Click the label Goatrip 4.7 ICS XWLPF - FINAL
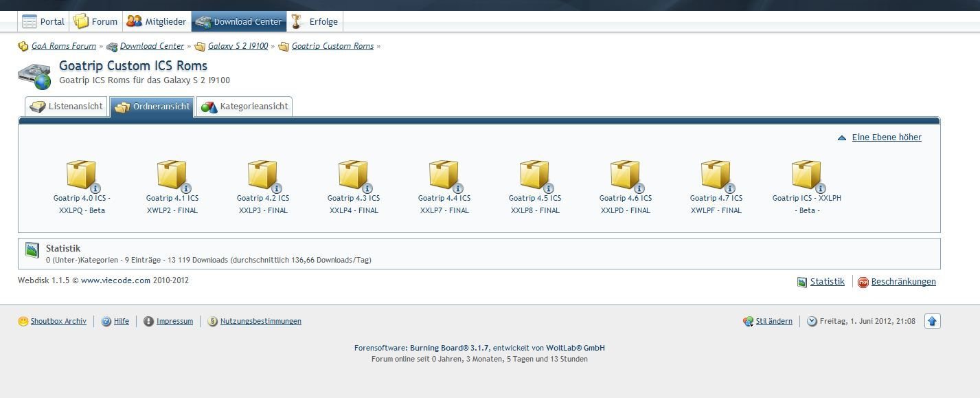 (x=716, y=204)
